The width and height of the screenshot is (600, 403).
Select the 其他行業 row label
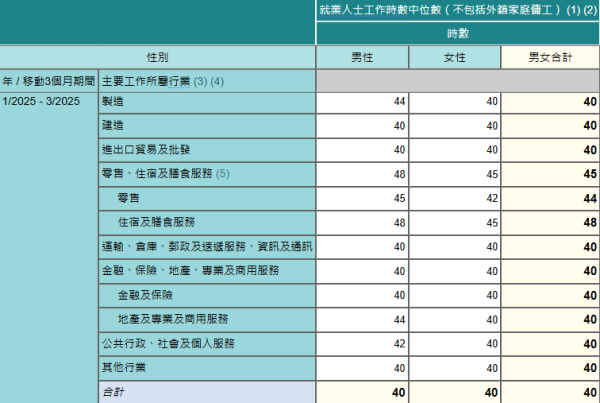207,368
